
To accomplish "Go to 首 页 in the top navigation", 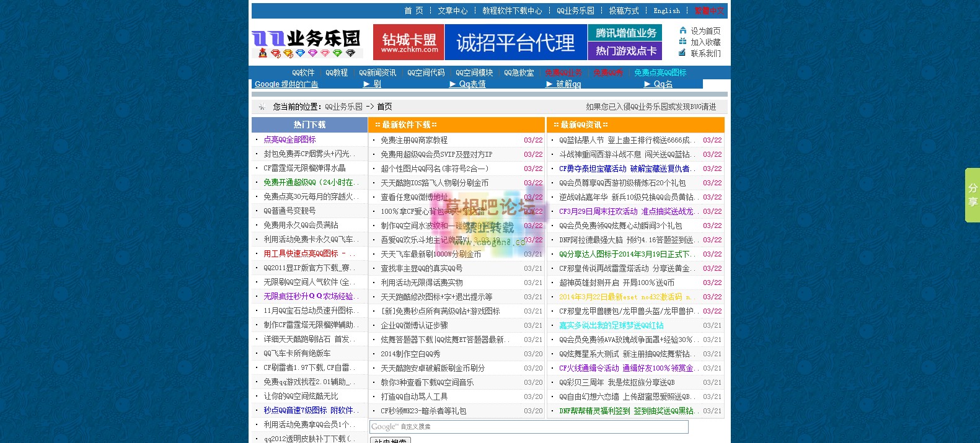I will point(413,11).
